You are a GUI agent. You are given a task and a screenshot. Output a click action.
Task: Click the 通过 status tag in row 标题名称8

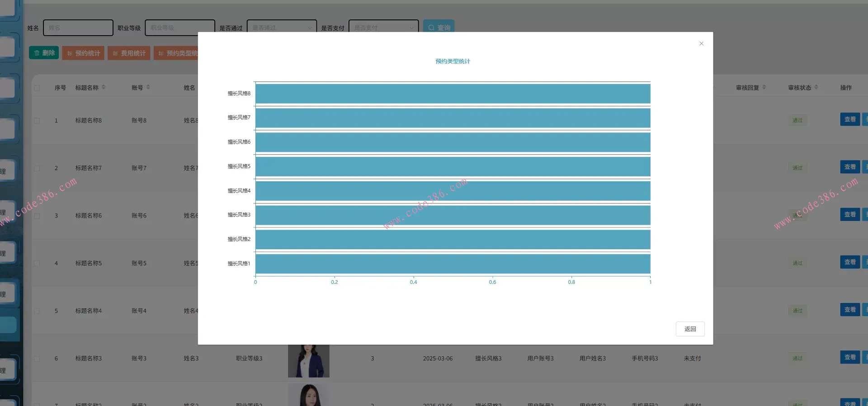coord(797,121)
